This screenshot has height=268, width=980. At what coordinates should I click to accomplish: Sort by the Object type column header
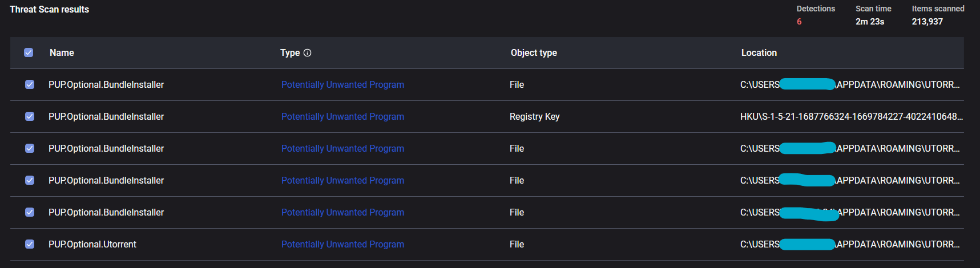(x=534, y=52)
